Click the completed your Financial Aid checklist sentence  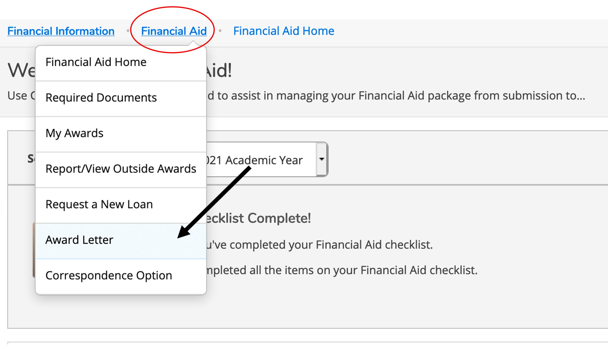pyautogui.click(x=319, y=245)
